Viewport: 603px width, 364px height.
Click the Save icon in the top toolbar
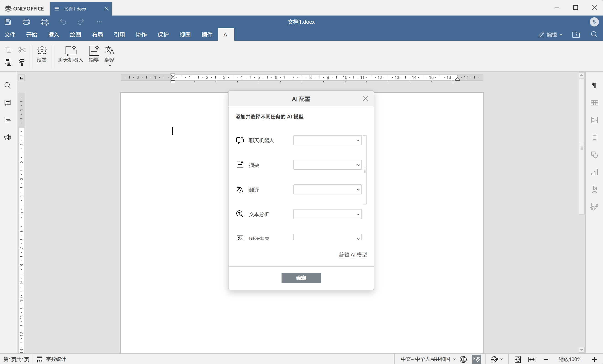8,22
